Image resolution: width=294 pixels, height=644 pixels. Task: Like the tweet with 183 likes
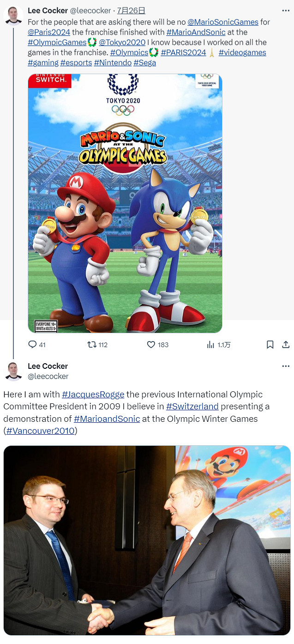click(x=151, y=344)
